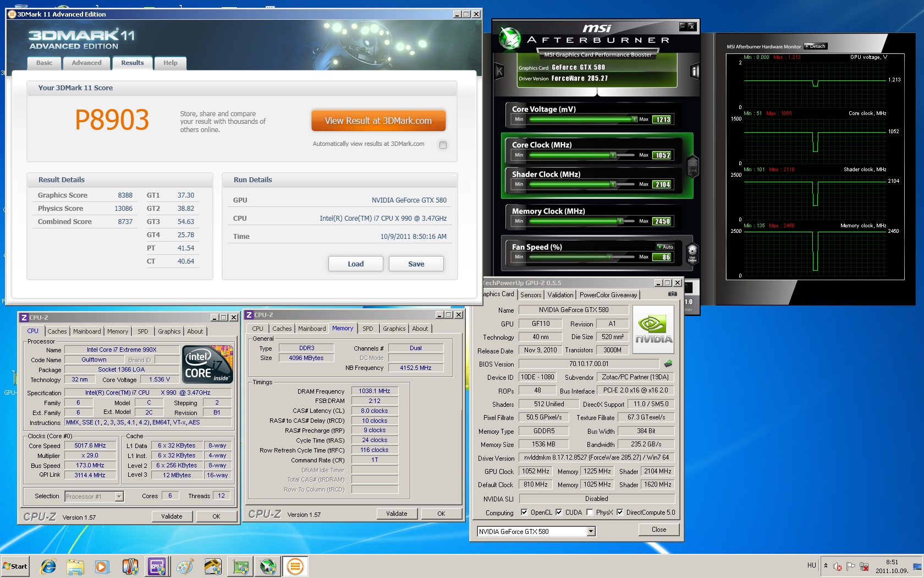Show hidden tray icons arrow
Image resolution: width=924 pixels, height=578 pixels.
pos(826,566)
